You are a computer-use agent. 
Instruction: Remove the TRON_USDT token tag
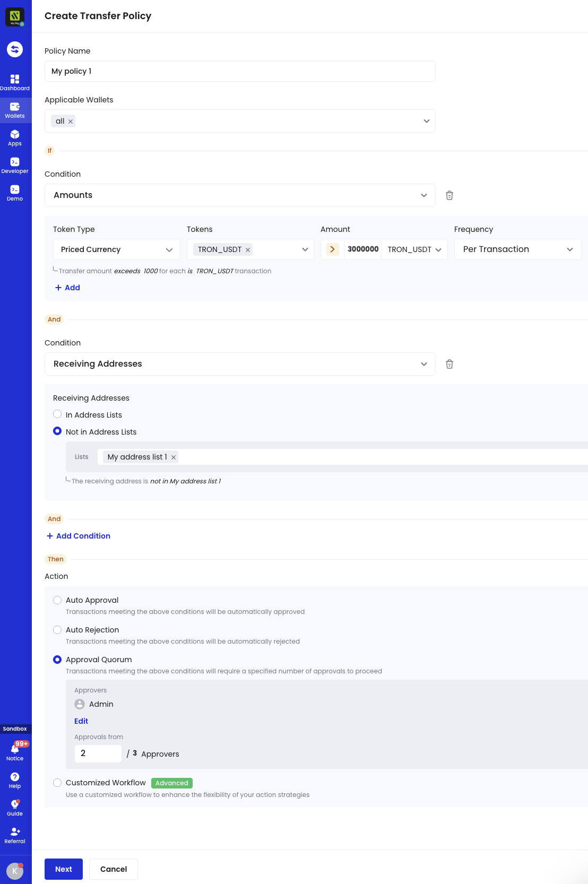(248, 250)
